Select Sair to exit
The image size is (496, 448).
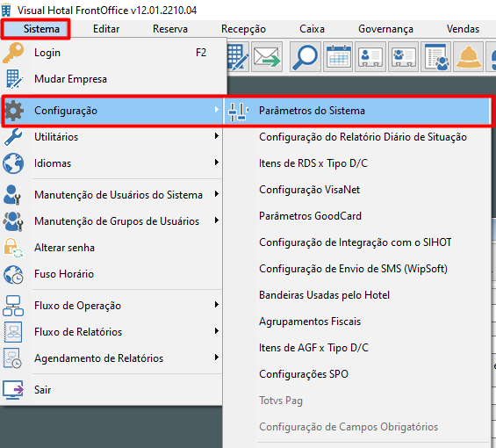tap(111, 390)
